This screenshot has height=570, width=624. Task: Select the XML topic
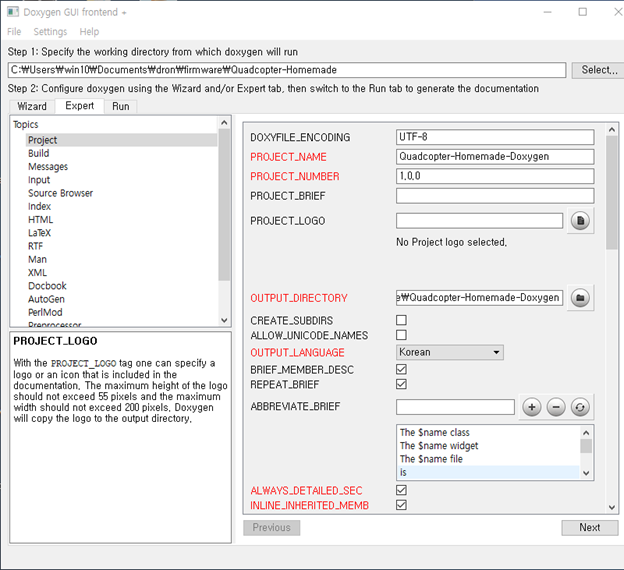37,273
